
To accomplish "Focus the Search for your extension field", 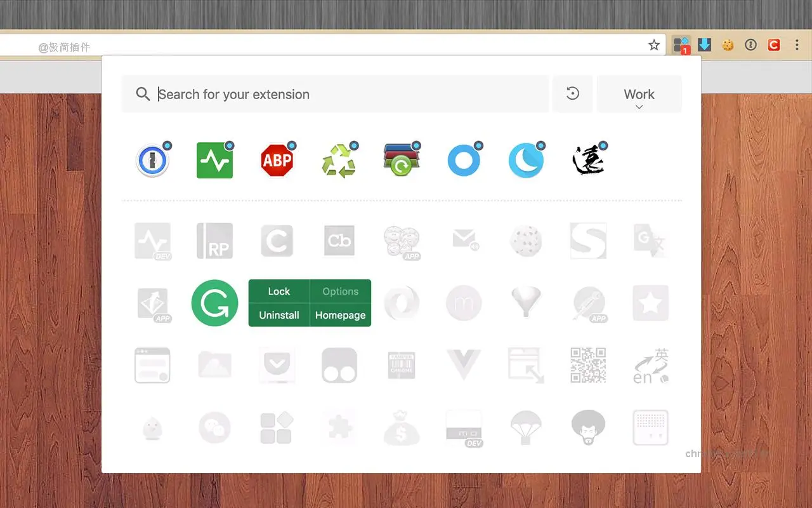I will click(349, 95).
